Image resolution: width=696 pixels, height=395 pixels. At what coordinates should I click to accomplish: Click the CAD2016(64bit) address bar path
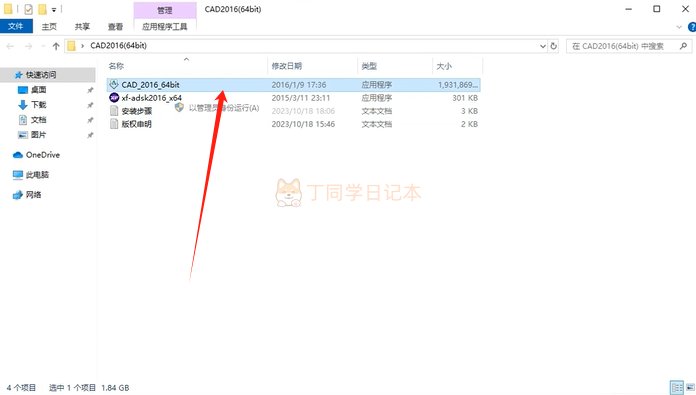tap(119, 46)
